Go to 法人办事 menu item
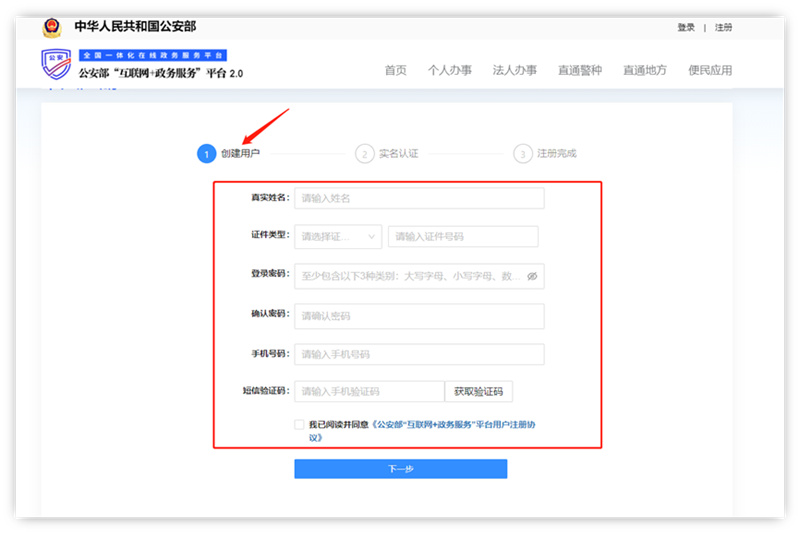The height and width of the screenshot is (535, 800). [514, 70]
